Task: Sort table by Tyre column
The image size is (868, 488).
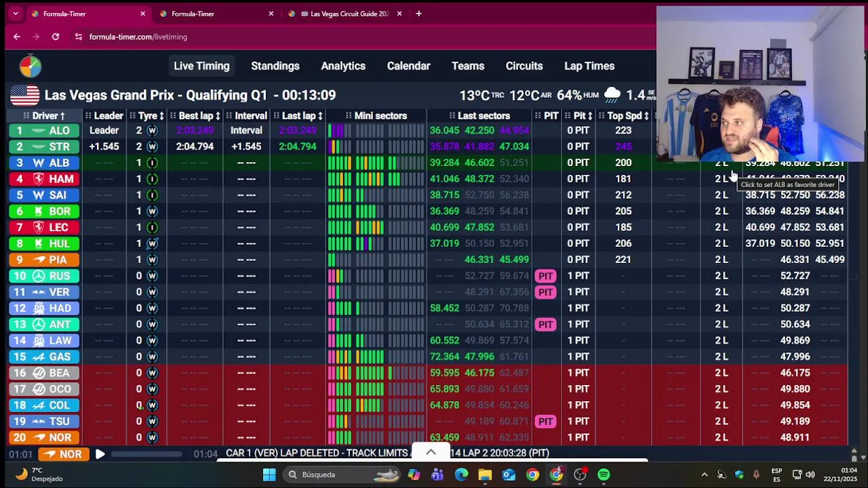Action: 151,116
